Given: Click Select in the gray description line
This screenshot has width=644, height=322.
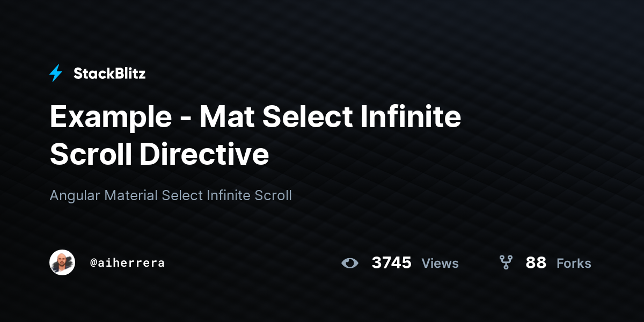Looking at the screenshot, I should 182,195.
